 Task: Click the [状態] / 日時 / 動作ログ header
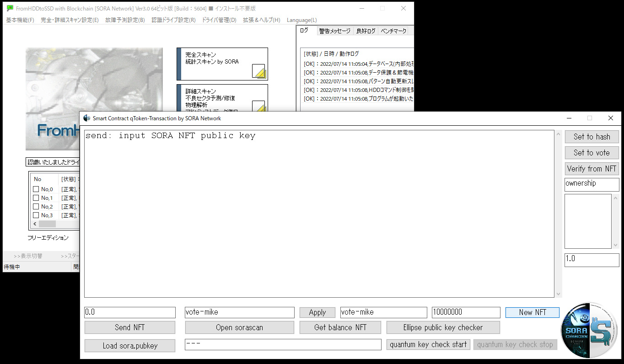[x=331, y=54]
